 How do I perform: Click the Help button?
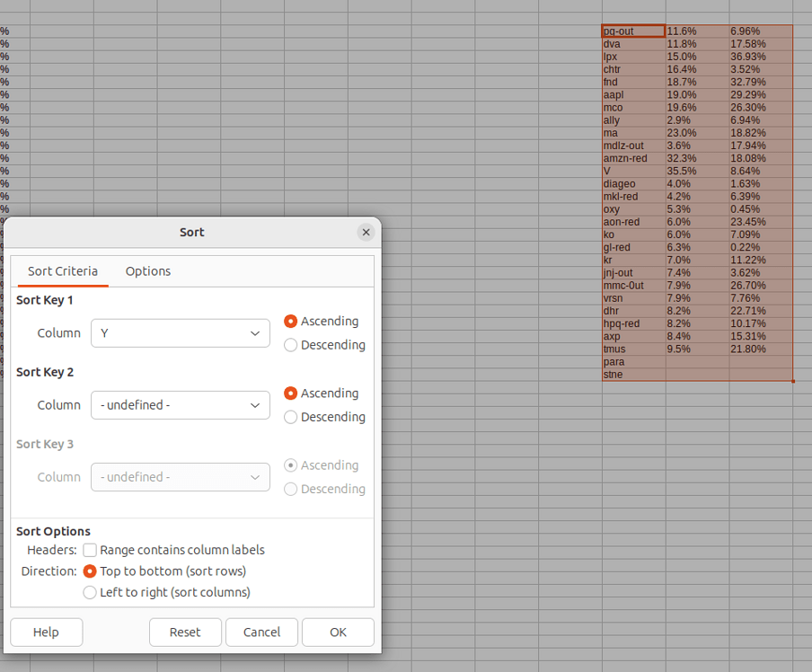(x=46, y=632)
